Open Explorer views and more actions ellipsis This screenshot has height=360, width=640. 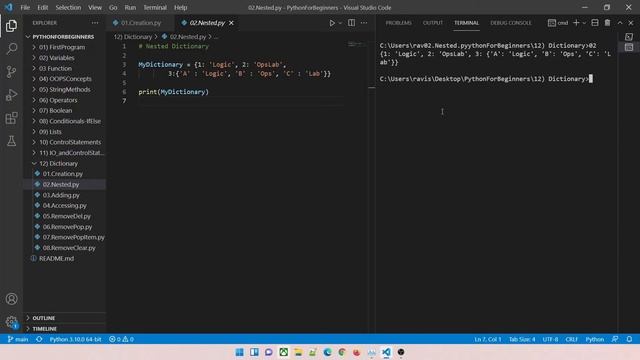[x=95, y=23]
